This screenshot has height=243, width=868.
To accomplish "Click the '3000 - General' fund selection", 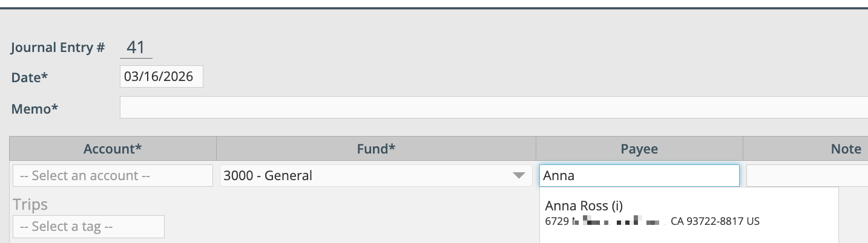I will point(363,176).
